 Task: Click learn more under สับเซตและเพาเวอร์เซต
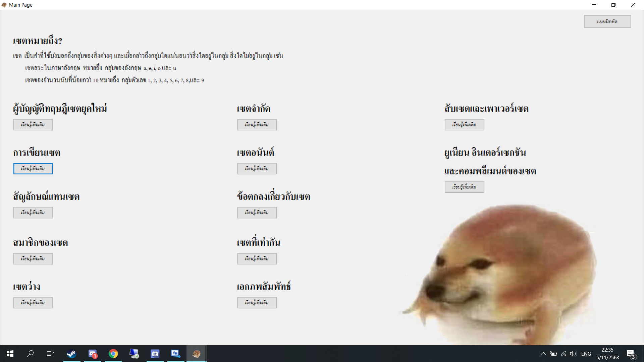[x=464, y=125]
